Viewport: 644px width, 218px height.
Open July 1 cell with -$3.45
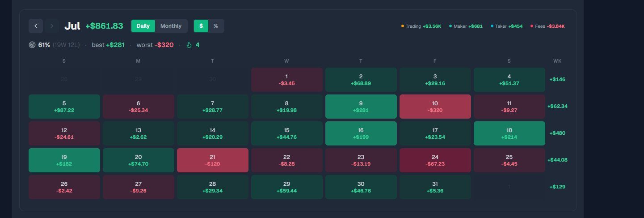[x=287, y=80]
